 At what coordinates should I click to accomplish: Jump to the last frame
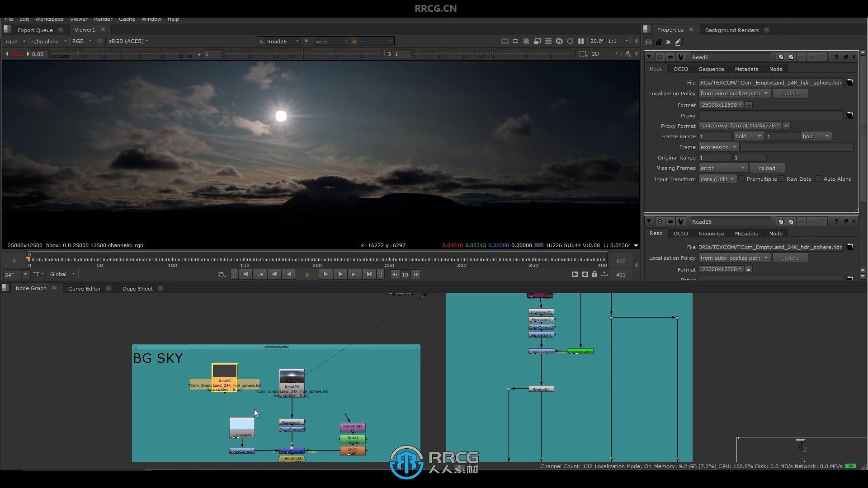tap(369, 274)
